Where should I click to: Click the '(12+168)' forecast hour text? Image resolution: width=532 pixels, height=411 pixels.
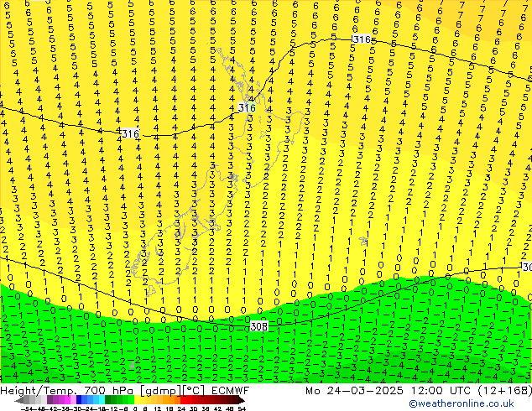pos(505,391)
